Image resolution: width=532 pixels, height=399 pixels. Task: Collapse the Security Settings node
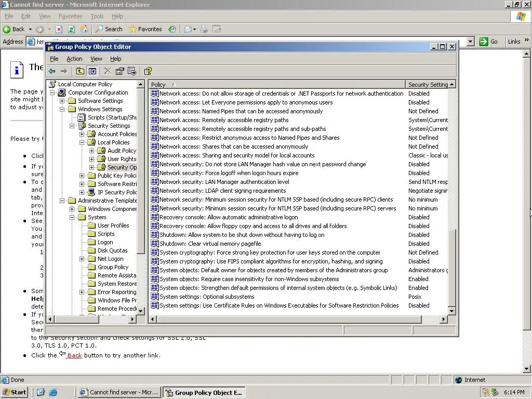[x=72, y=126]
